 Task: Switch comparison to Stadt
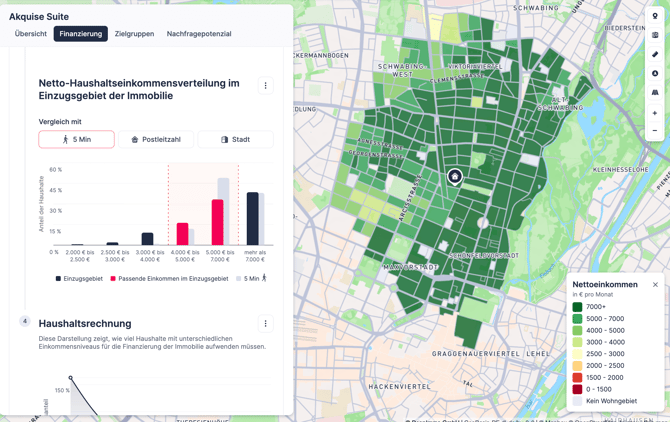tap(235, 139)
